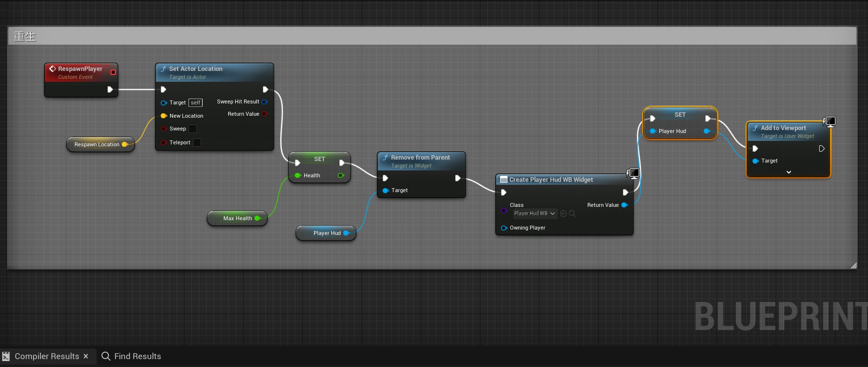868x367 pixels.
Task: Click the magnifier browse icon beside Class
Action: (572, 214)
